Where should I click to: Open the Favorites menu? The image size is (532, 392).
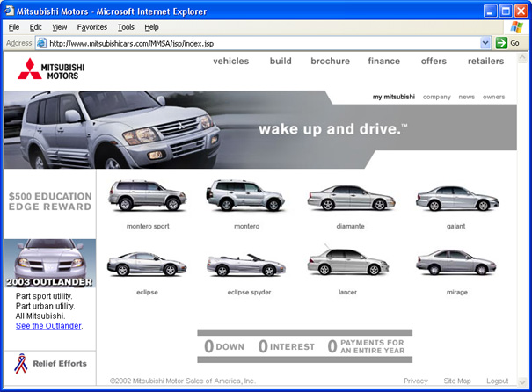92,27
